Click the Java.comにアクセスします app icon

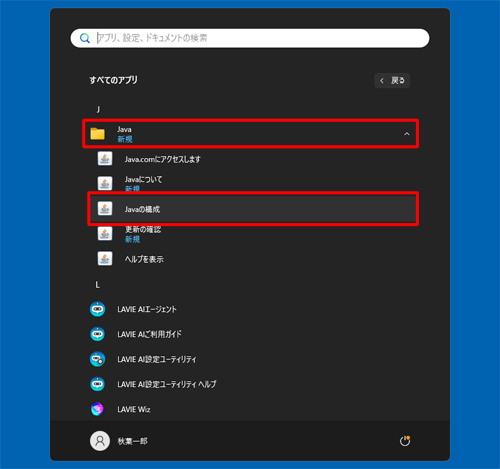tap(105, 159)
